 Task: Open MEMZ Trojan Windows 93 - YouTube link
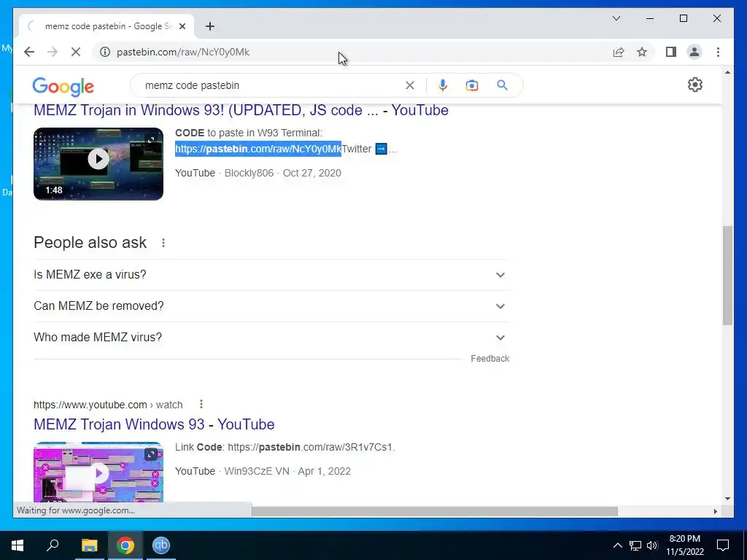(x=154, y=424)
